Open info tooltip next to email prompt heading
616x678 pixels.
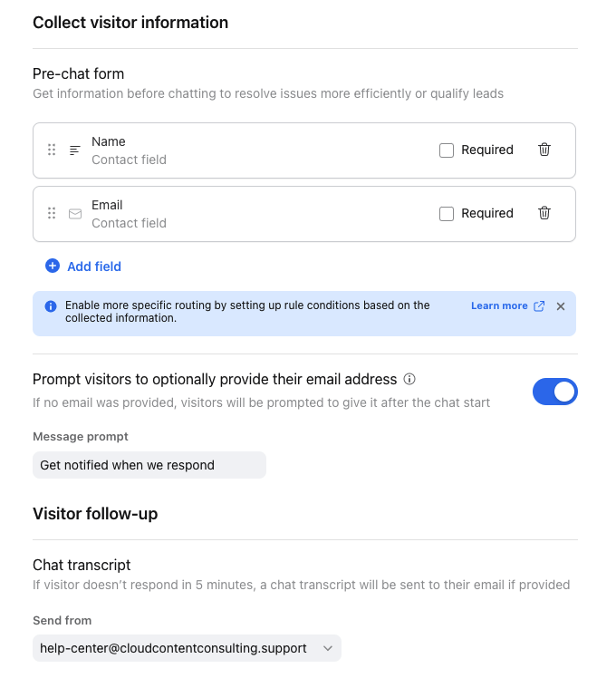409,379
